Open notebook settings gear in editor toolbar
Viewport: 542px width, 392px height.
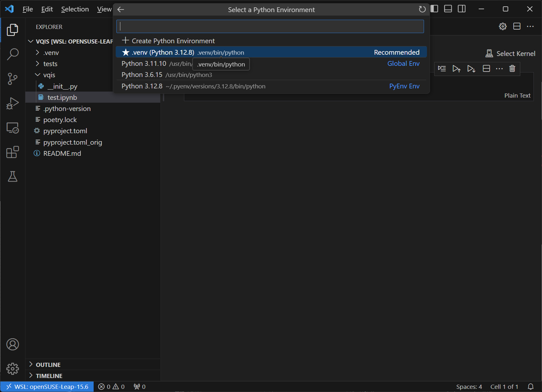pyautogui.click(x=503, y=26)
